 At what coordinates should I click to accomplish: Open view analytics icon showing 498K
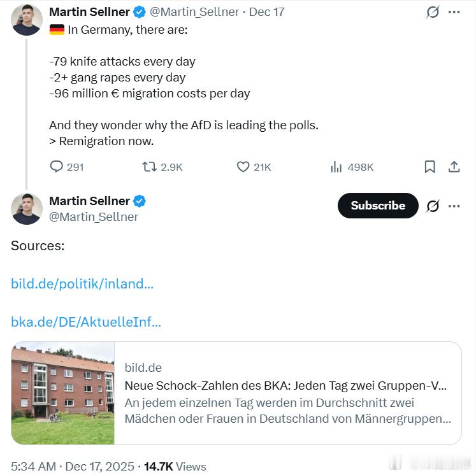[336, 167]
